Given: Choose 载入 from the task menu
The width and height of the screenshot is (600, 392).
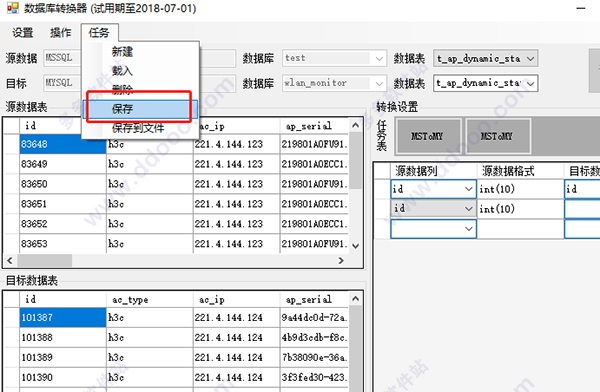Looking at the screenshot, I should pyautogui.click(x=122, y=71).
